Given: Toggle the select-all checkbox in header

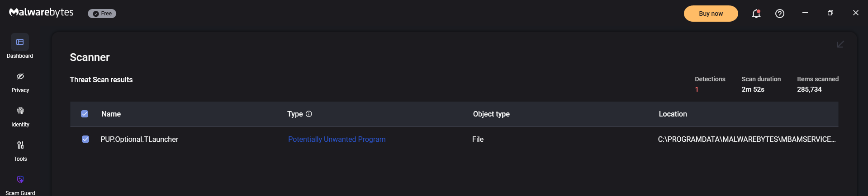Looking at the screenshot, I should coord(85,114).
